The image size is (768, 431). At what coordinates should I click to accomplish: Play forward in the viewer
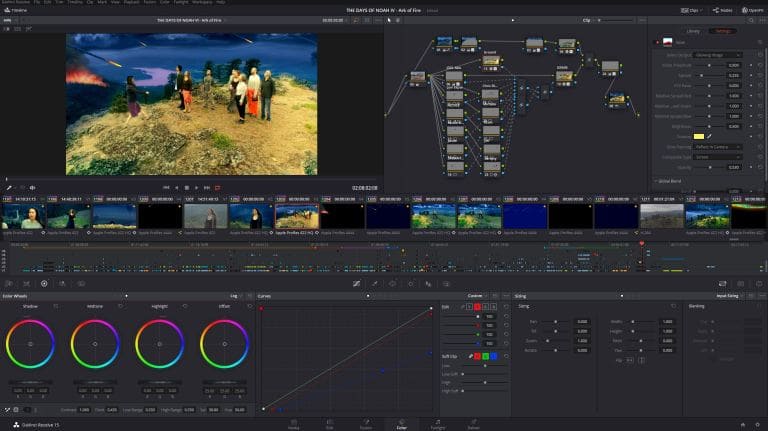(x=196, y=188)
